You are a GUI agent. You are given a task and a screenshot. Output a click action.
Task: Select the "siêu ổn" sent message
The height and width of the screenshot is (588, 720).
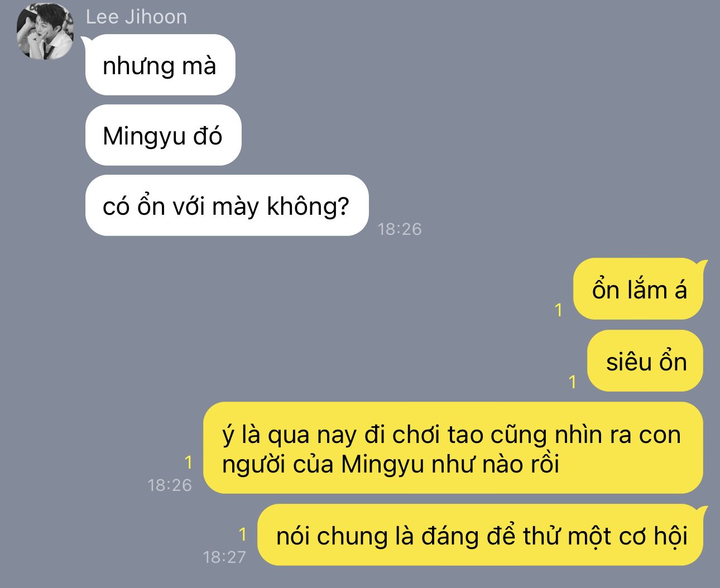(645, 361)
